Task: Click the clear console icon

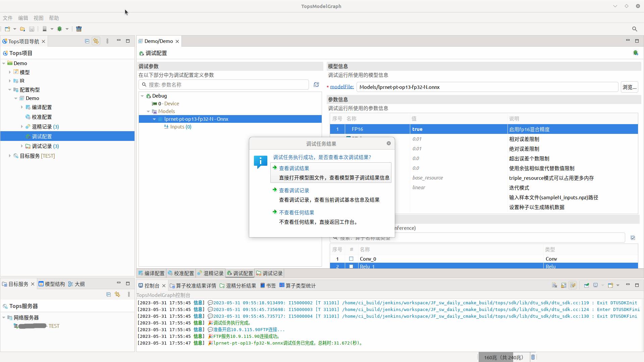Action: [x=554, y=285]
